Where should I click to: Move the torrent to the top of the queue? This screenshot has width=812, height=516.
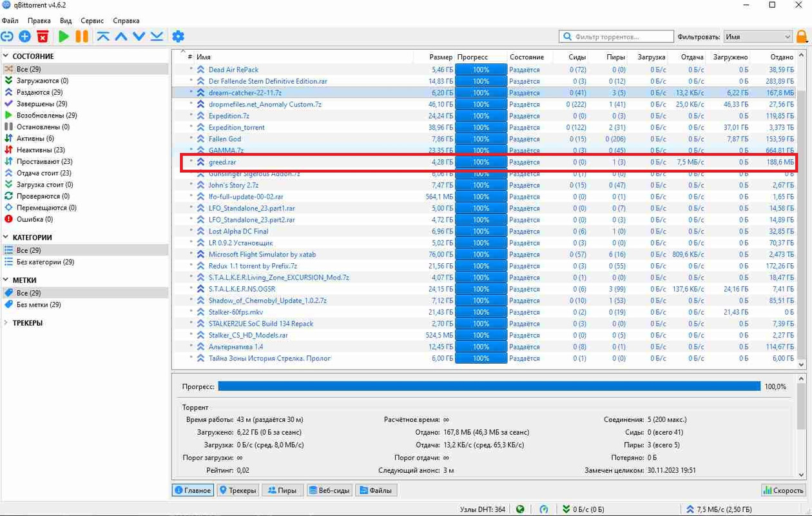click(x=103, y=37)
